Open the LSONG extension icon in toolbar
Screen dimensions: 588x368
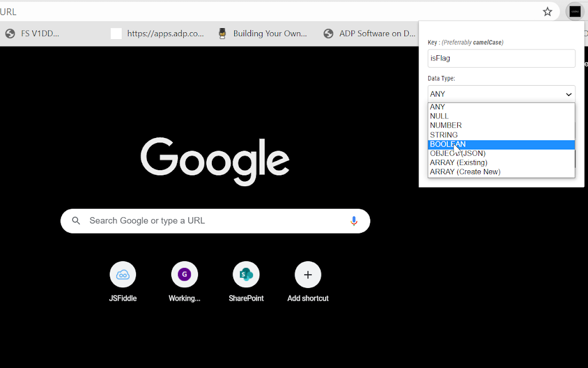(x=575, y=11)
